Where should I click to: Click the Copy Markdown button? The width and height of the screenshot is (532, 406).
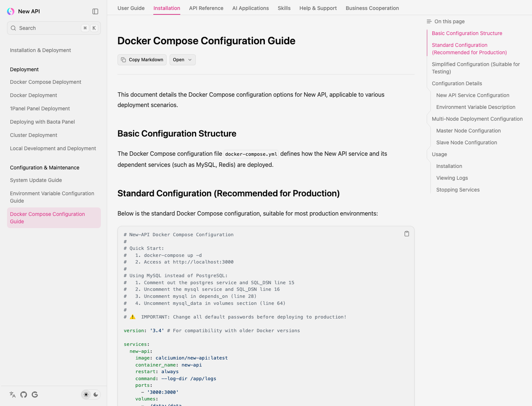click(x=142, y=60)
